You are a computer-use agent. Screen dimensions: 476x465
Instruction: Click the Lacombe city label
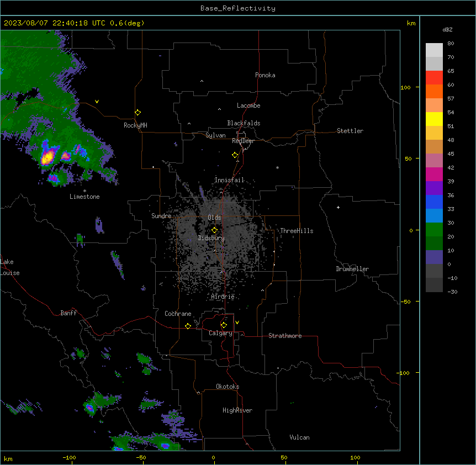point(248,105)
